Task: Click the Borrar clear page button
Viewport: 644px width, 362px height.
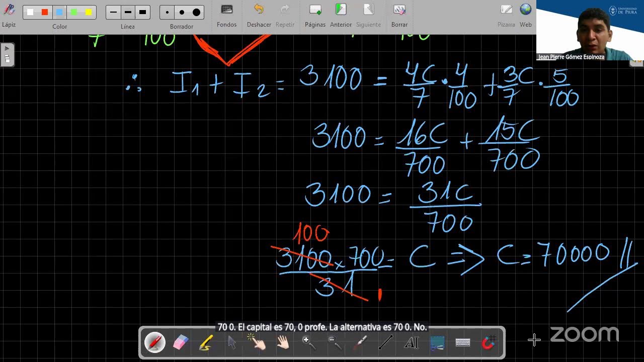Action: [x=399, y=15]
